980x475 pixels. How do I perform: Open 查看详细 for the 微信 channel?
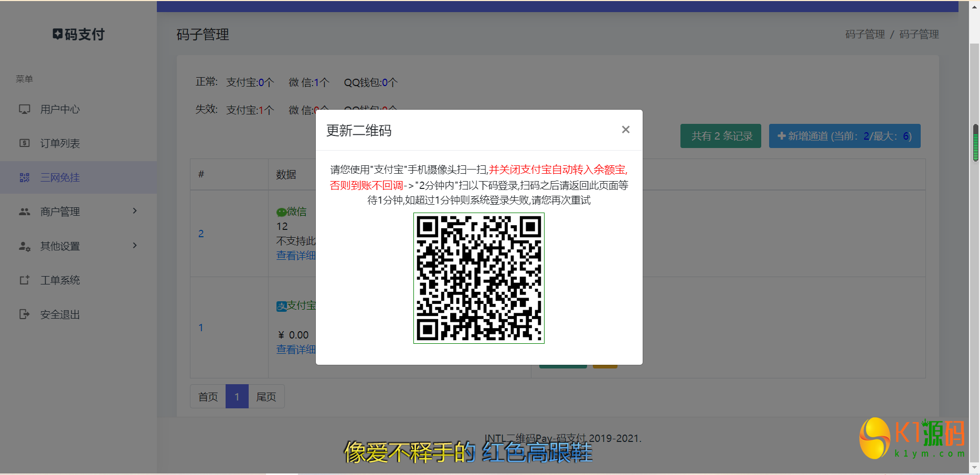click(x=295, y=256)
